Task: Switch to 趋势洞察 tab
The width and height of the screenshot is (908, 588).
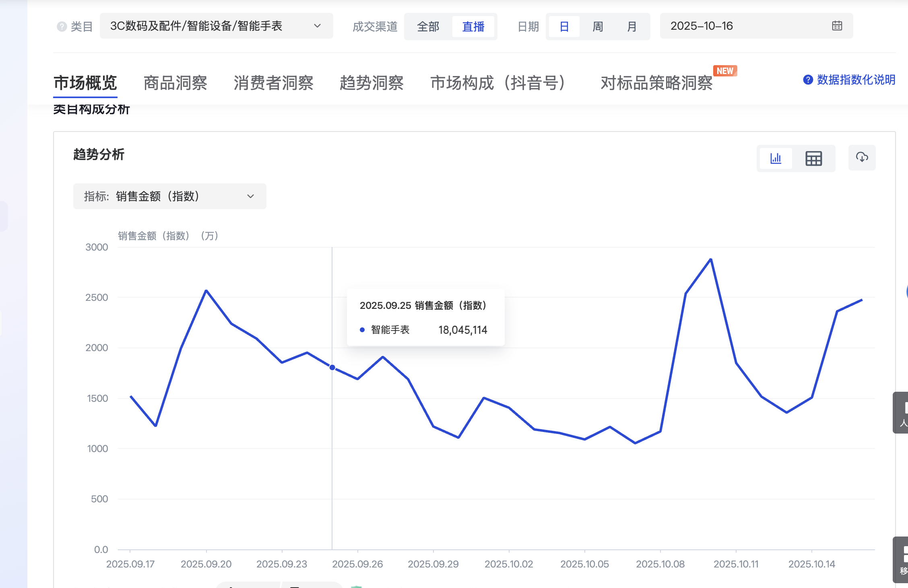Action: [371, 83]
